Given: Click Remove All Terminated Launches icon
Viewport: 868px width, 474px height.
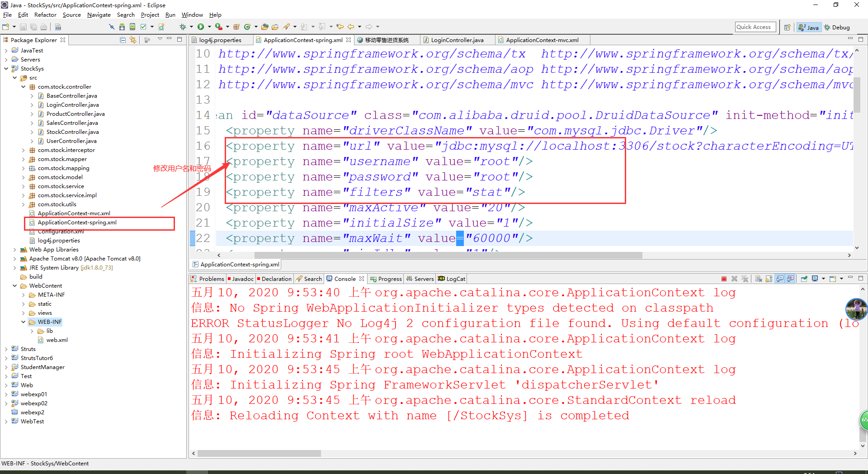Looking at the screenshot, I should point(745,279).
